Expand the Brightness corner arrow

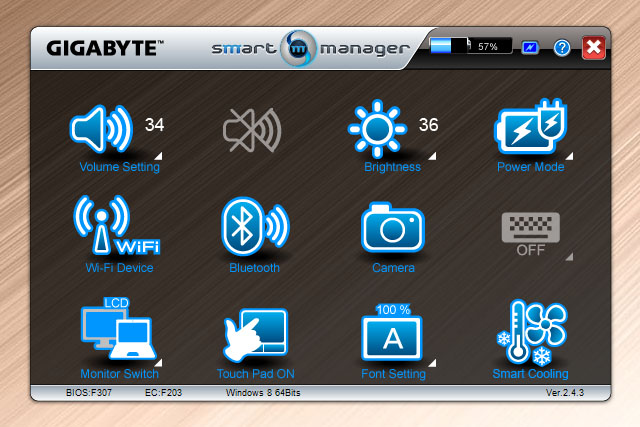[x=432, y=156]
